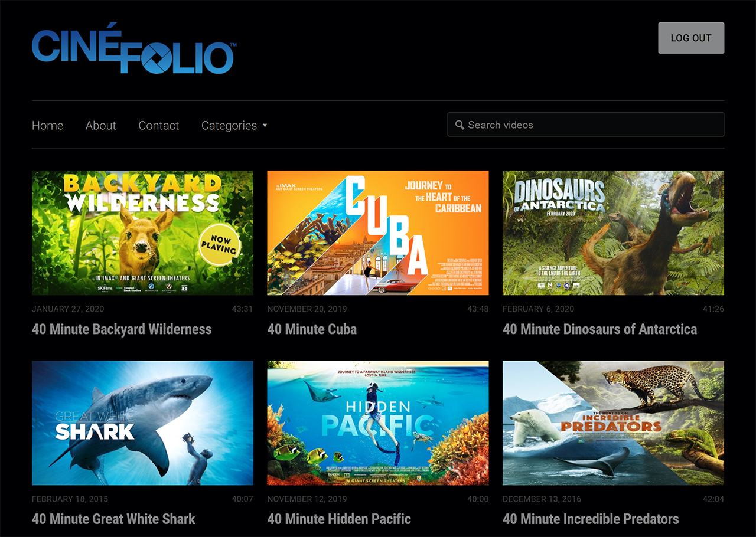Go to the About page

[x=100, y=125]
